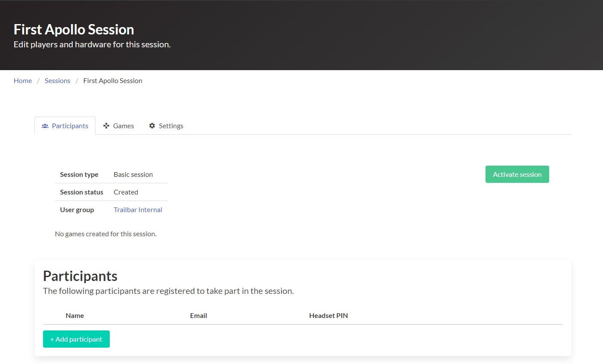
Task: Click the Add participant button
Action: (x=76, y=339)
